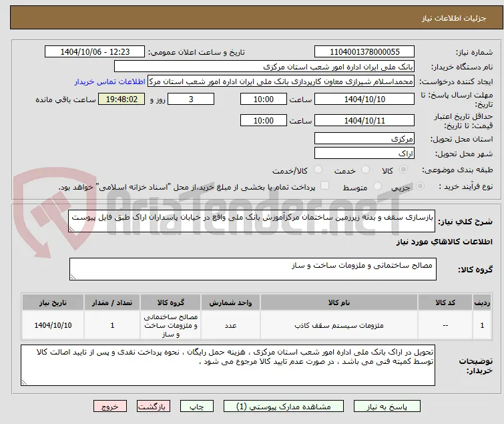The image size is (504, 424).
Task: Click the unit cell 'عدد'
Action: (x=230, y=325)
